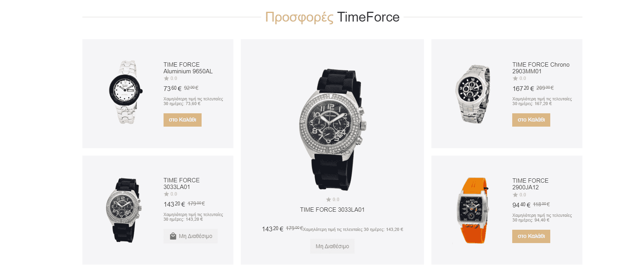Screen dimensions: 644x276
Task: Click the center Μη Διαθέσιμο button
Action: [x=332, y=246]
